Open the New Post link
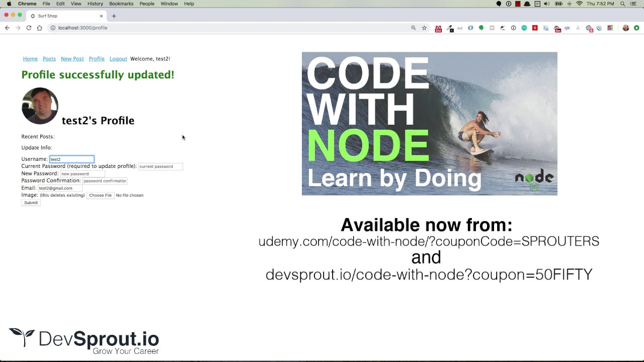 (x=72, y=59)
